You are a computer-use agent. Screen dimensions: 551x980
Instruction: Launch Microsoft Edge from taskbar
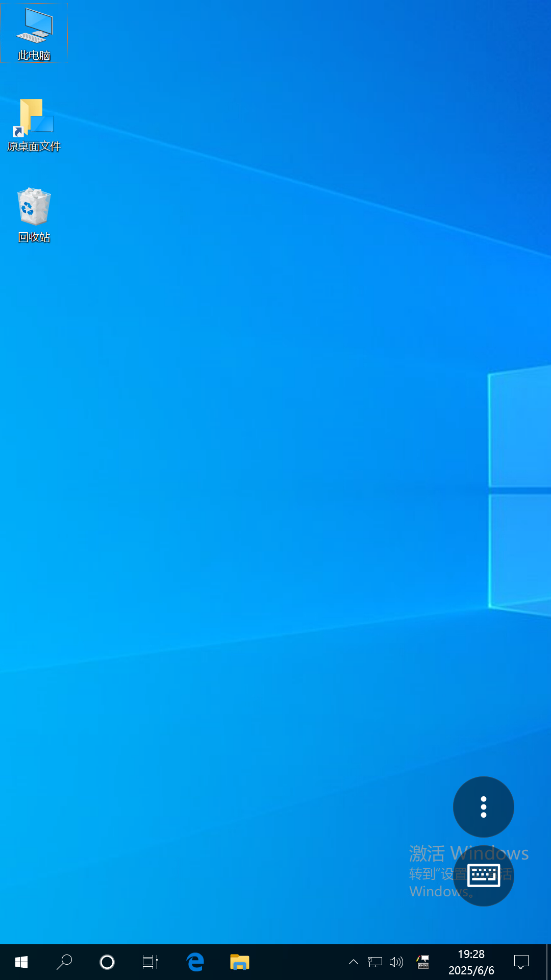195,962
